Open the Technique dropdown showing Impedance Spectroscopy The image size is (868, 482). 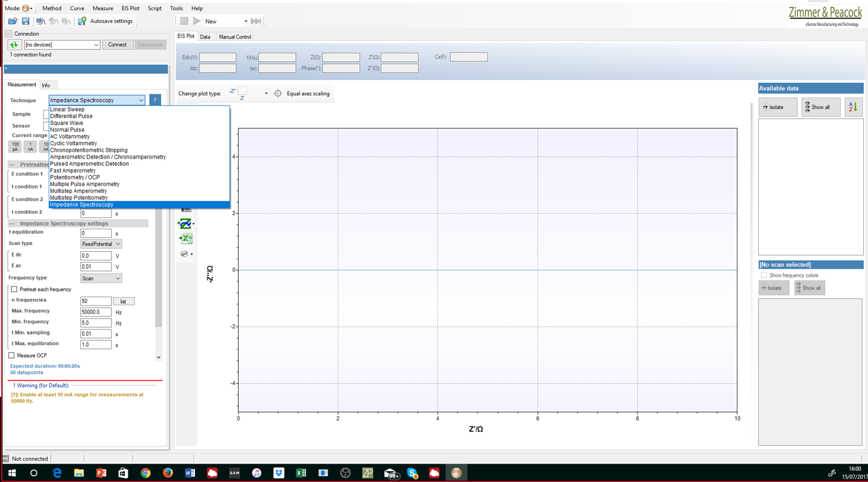[x=97, y=100]
